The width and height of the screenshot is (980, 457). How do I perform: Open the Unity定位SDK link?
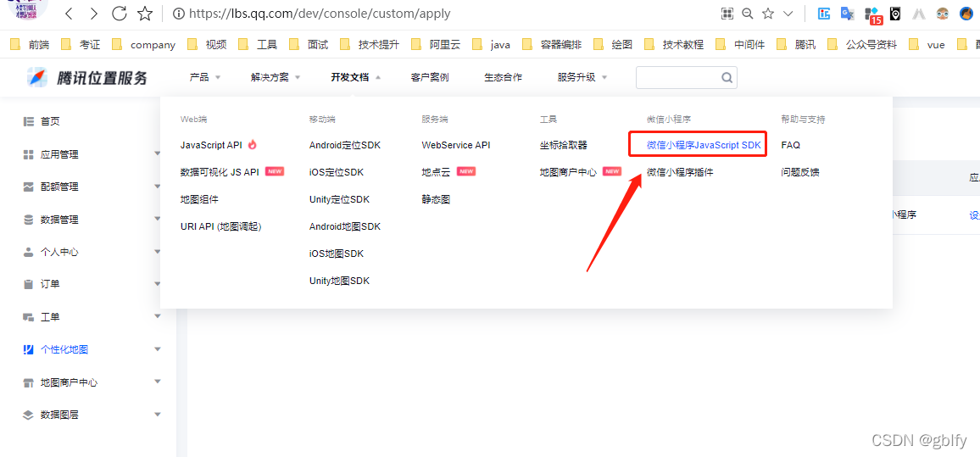339,199
